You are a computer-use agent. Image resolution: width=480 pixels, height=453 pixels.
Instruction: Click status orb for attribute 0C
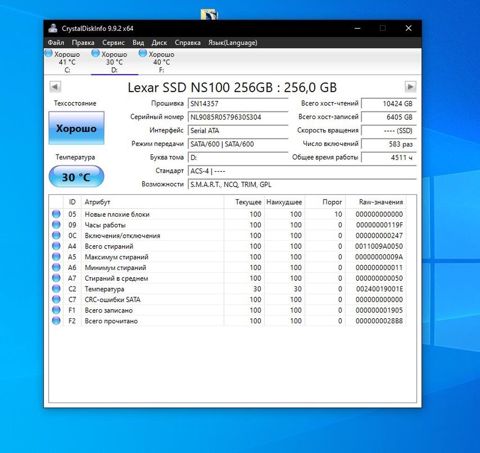coord(56,235)
